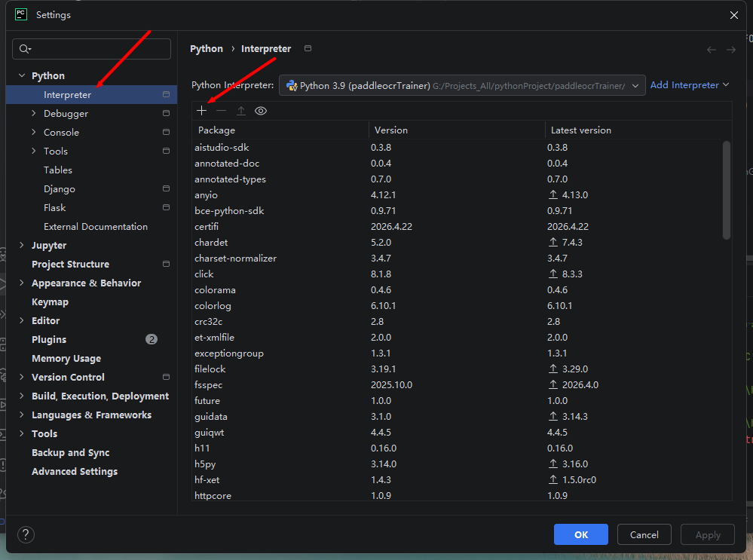
Task: Click the project-level icon on Flask row
Action: (x=166, y=207)
